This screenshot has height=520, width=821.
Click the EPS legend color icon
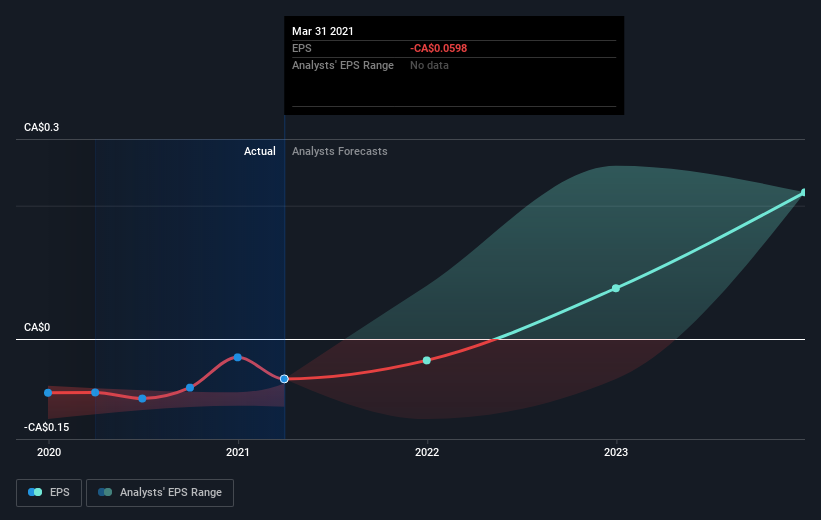point(35,492)
